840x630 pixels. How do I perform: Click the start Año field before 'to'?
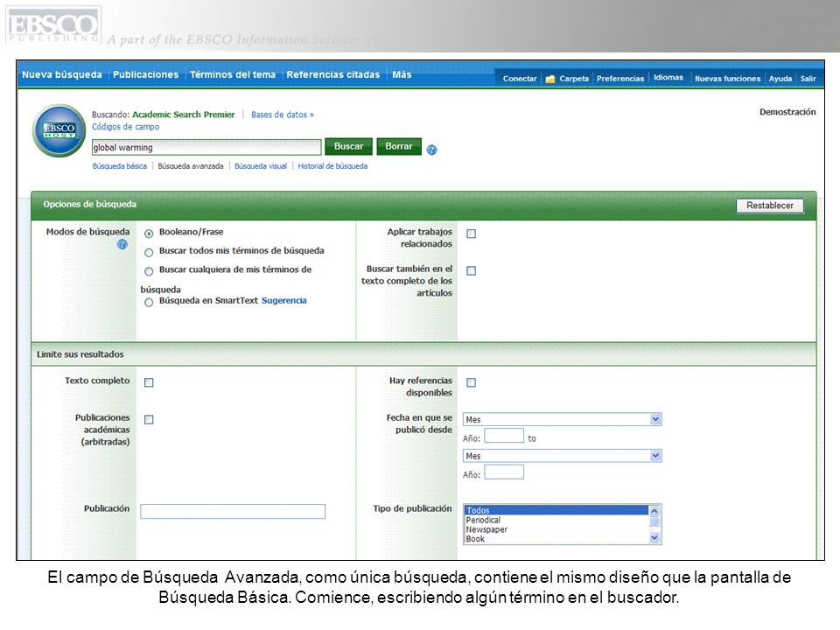(504, 436)
